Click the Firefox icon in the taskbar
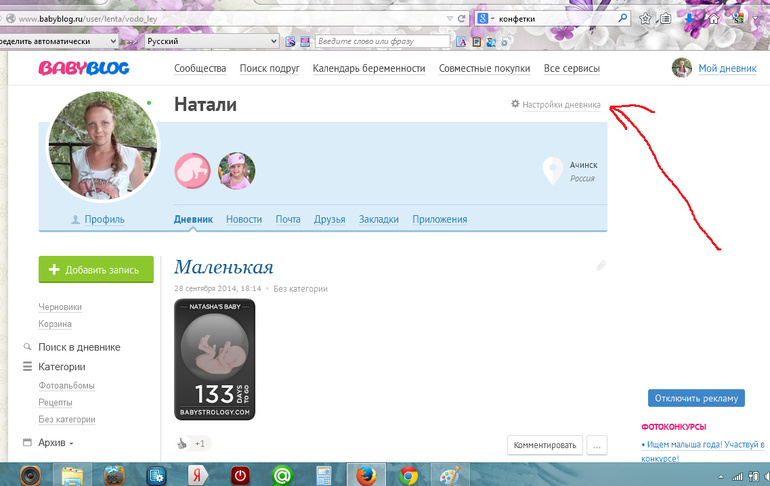 [366, 474]
